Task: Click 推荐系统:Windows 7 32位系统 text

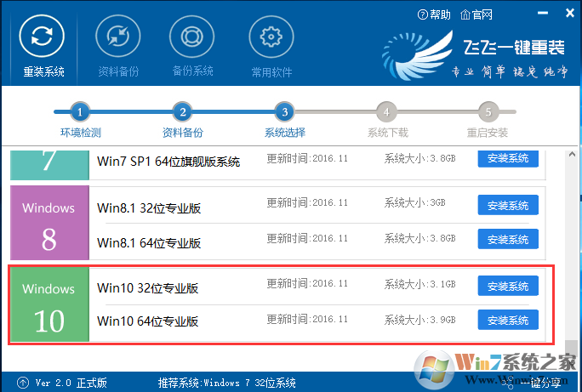Action: [227, 383]
